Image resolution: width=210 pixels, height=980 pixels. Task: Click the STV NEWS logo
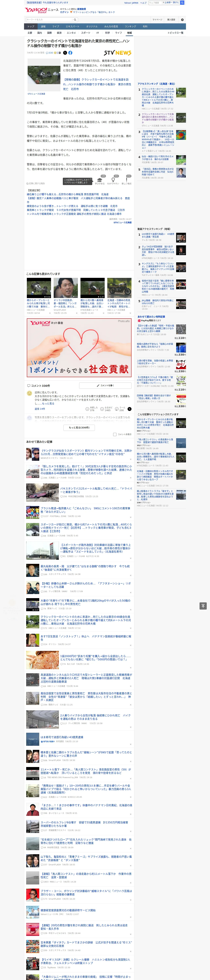pyautogui.click(x=117, y=53)
